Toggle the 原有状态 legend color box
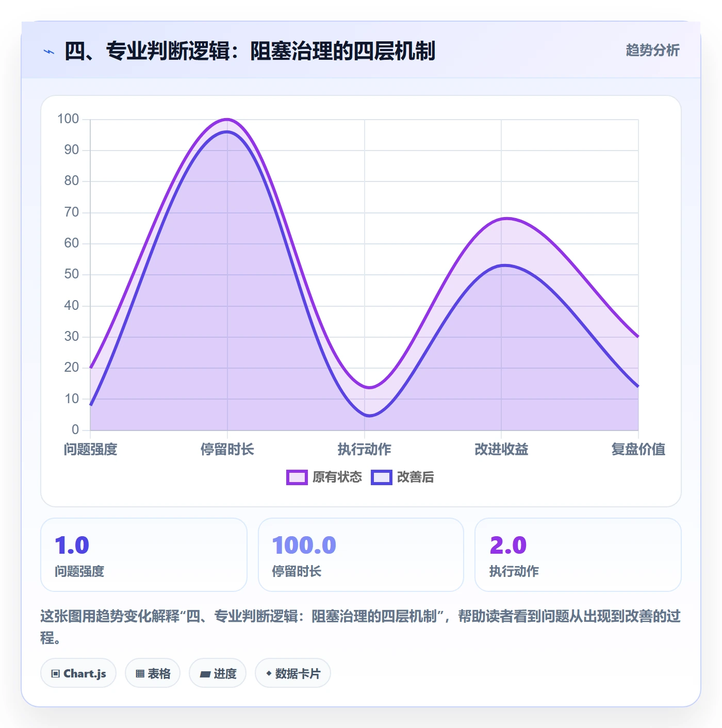722x728 pixels. (297, 477)
